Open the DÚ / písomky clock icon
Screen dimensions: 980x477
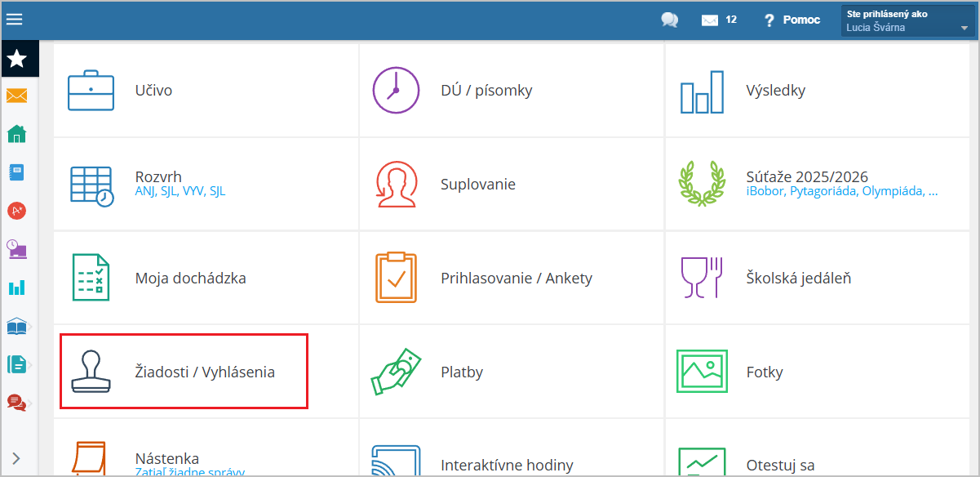[x=396, y=90]
